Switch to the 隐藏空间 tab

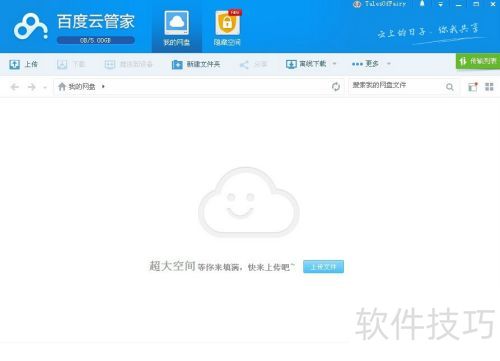(x=227, y=28)
